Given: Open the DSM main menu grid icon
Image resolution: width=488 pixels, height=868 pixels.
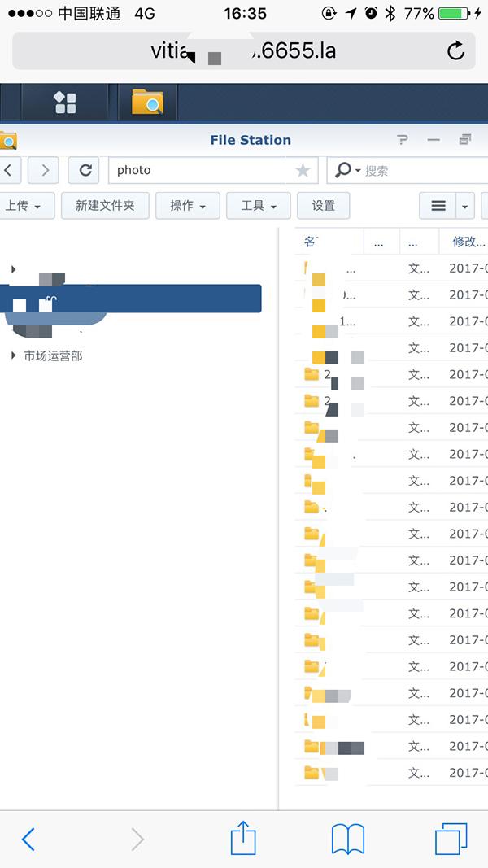Looking at the screenshot, I should tap(65, 103).
